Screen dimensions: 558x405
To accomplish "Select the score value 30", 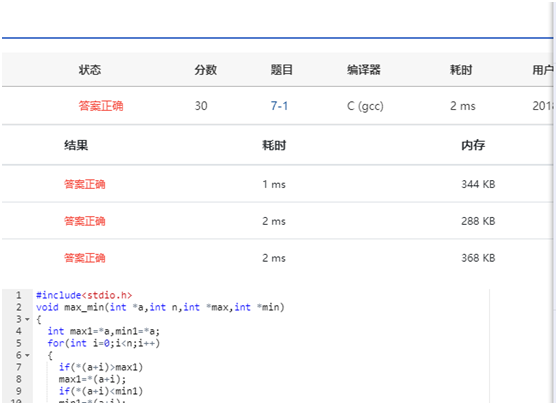I will pos(201,106).
